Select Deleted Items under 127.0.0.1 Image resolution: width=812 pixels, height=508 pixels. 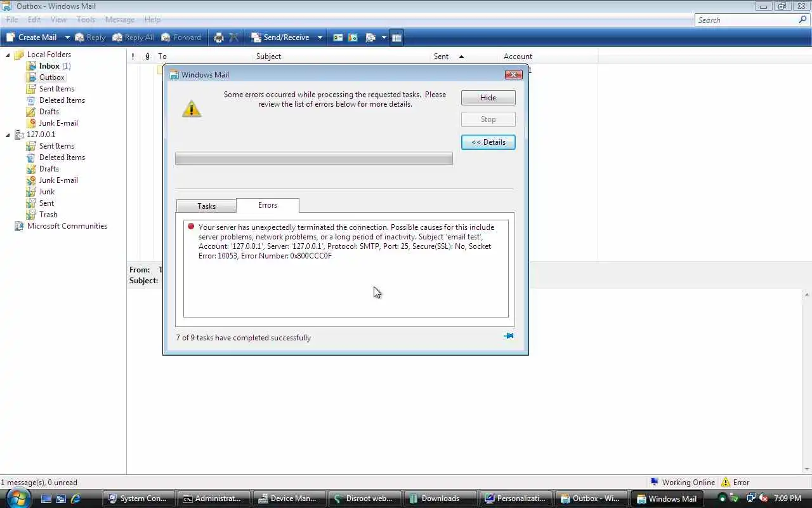[55, 157]
